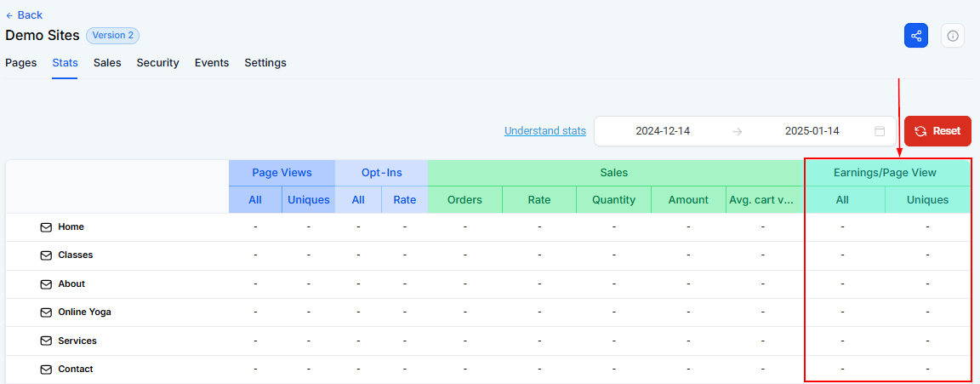Click the Earnings/Page View group header
The width and height of the screenshot is (980, 384).
click(x=885, y=173)
